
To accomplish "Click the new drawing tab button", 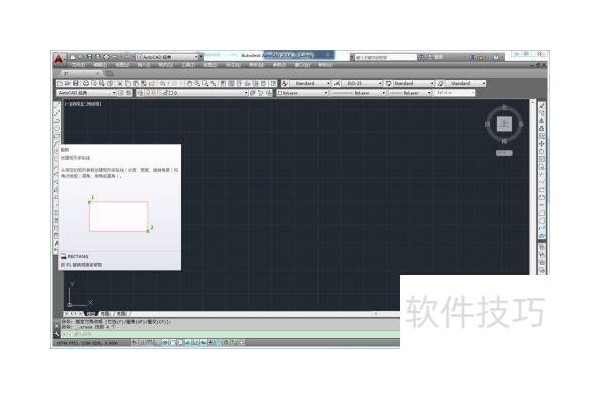I will tap(109, 73).
